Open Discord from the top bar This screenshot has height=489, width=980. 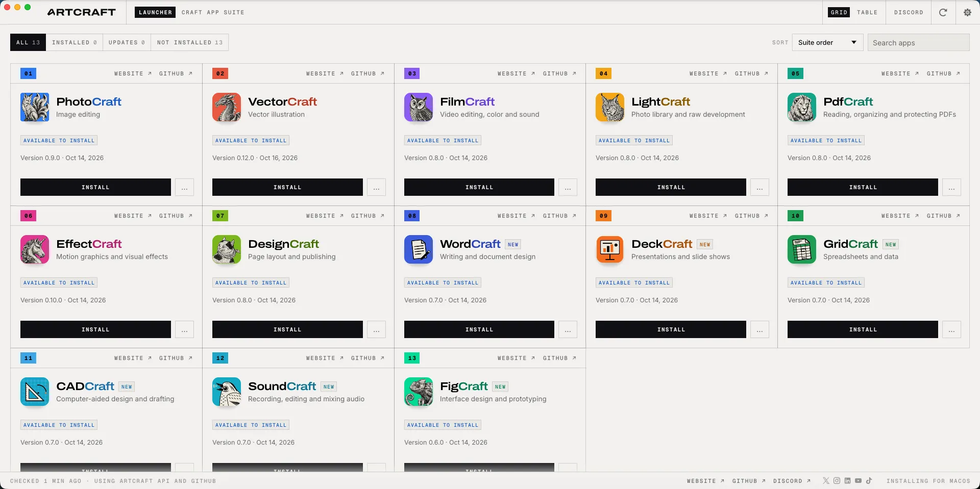(x=909, y=12)
